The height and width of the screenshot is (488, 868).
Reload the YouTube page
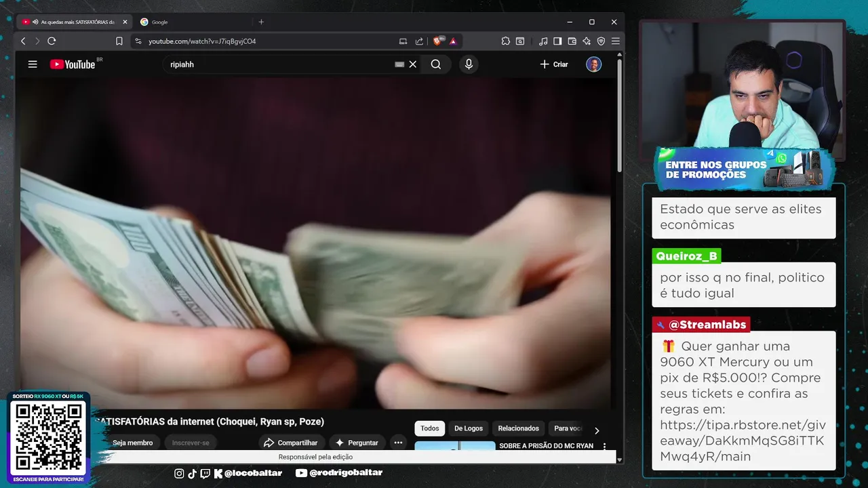pos(52,41)
